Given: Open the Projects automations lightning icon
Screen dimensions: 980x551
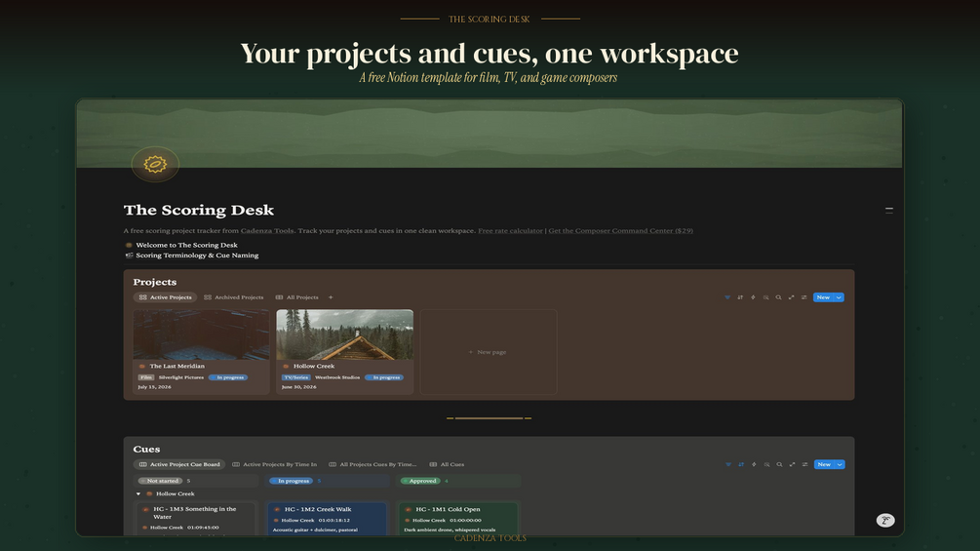Looking at the screenshot, I should click(753, 297).
